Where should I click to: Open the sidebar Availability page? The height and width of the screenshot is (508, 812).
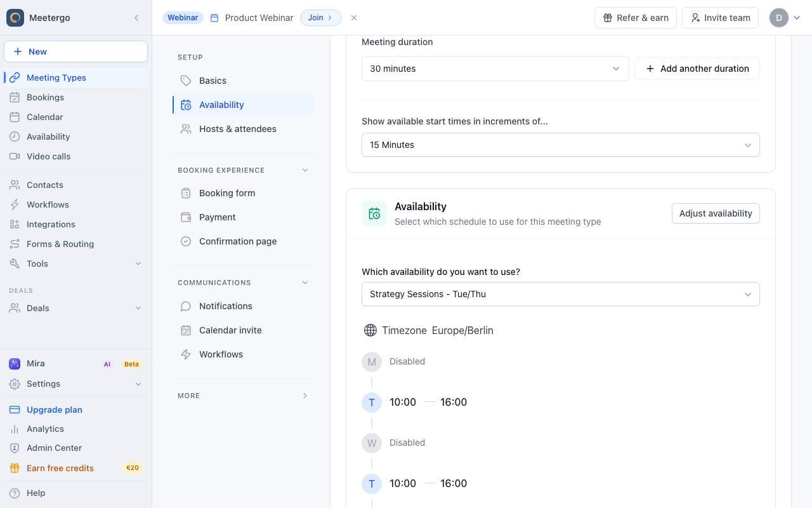click(x=76, y=137)
